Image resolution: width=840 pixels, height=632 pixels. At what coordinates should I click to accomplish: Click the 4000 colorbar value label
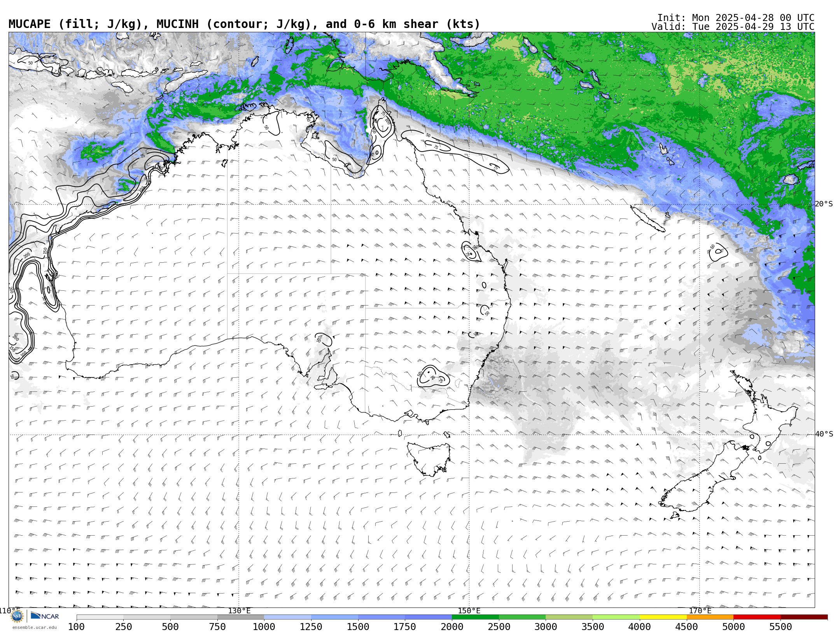640,627
